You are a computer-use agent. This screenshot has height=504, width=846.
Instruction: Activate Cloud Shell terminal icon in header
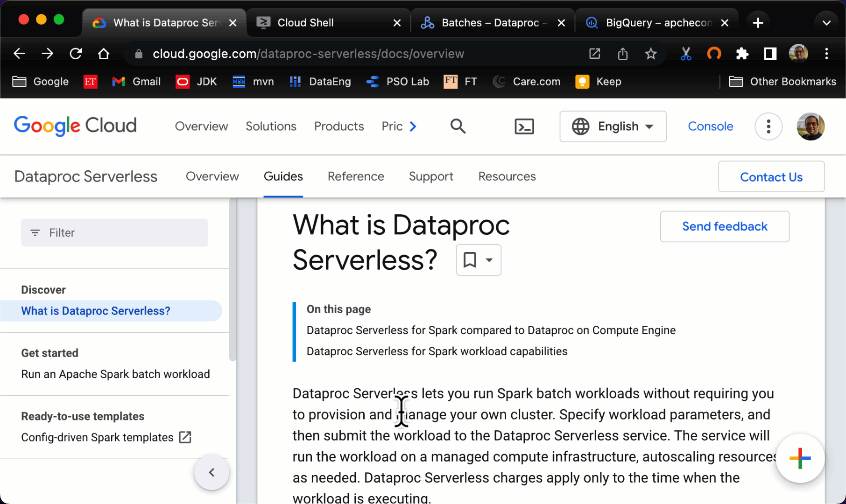tap(524, 126)
